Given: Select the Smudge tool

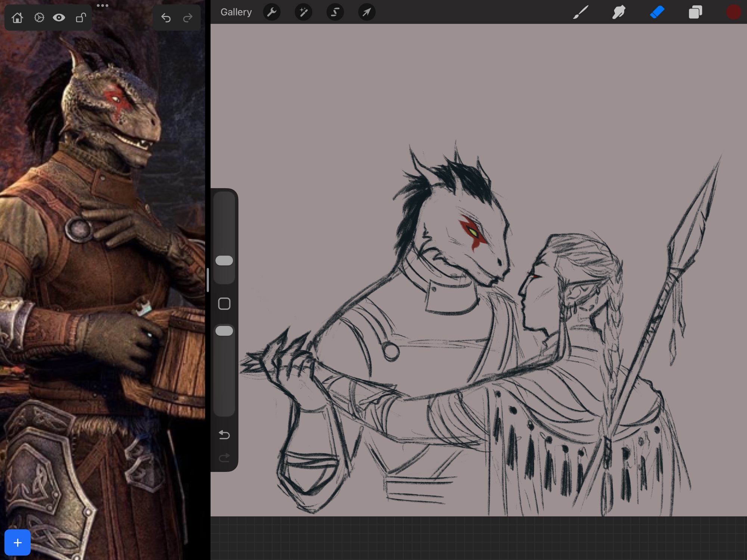Looking at the screenshot, I should (619, 12).
